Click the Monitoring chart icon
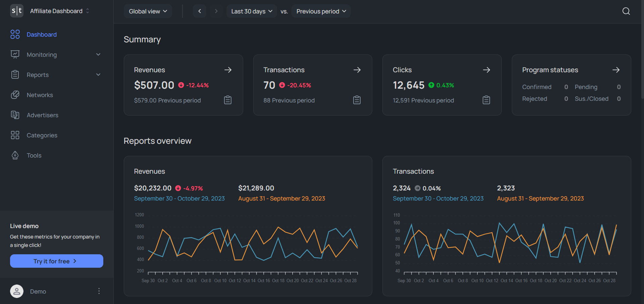 [15, 54]
